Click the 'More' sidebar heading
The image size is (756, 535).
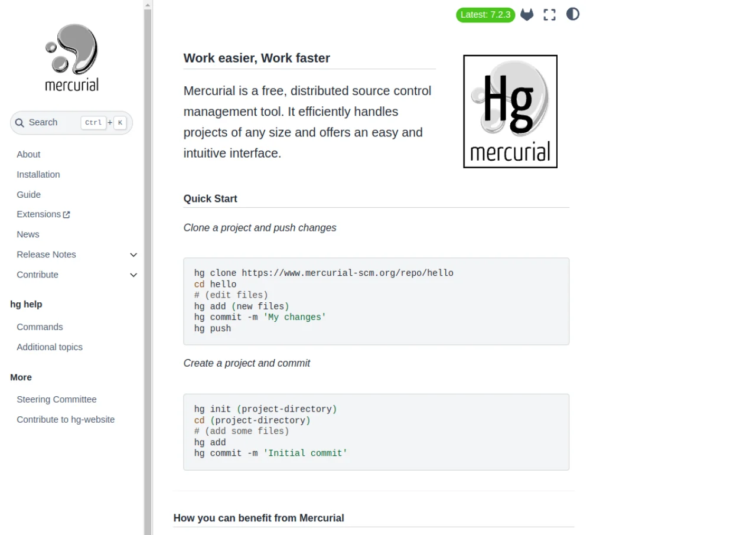tap(21, 377)
